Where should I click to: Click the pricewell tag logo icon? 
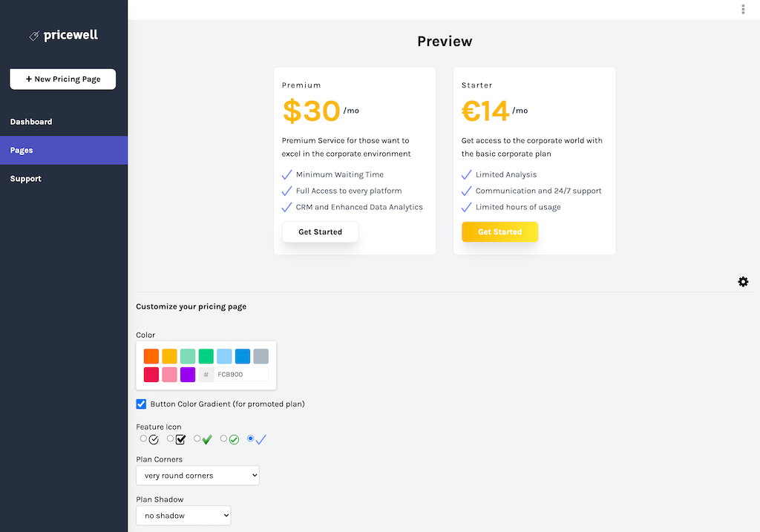tap(34, 36)
